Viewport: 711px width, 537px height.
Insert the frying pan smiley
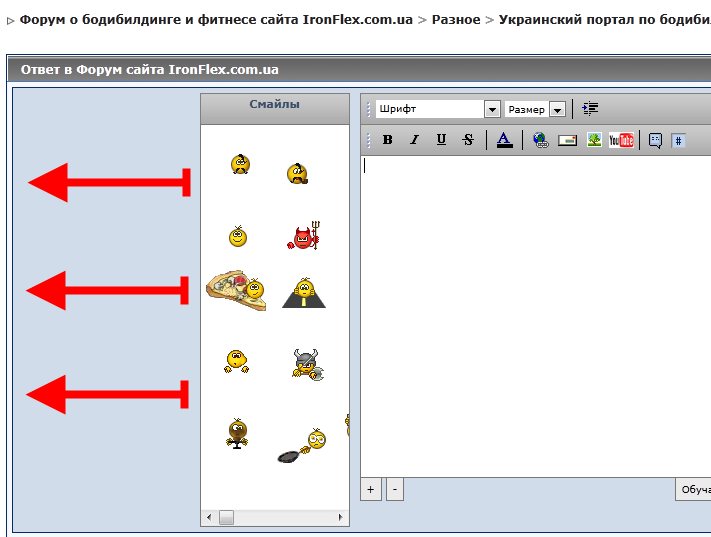[x=302, y=445]
